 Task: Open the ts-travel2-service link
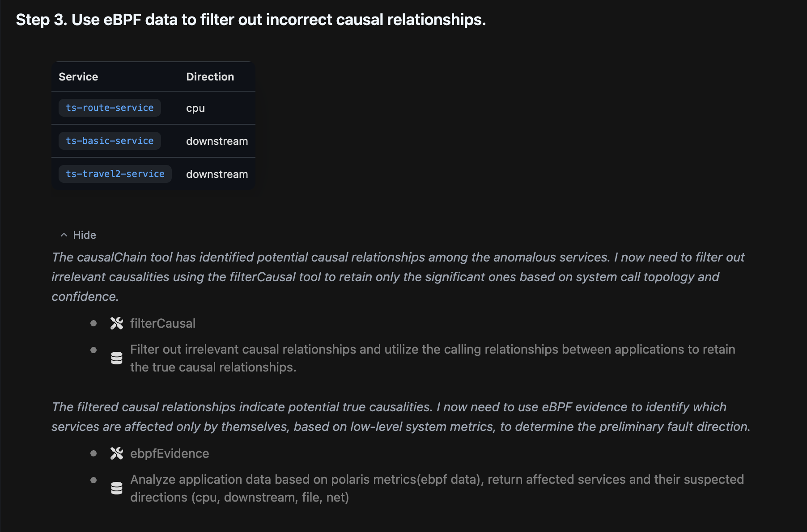click(x=115, y=173)
